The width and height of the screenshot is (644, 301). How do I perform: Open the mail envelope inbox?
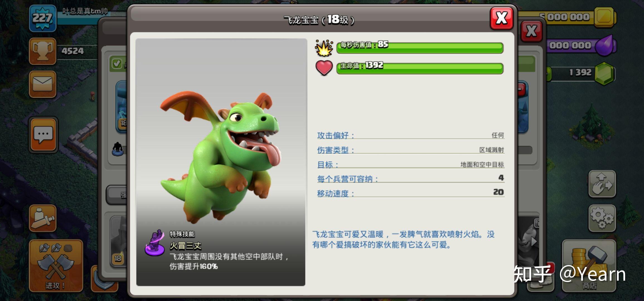pyautogui.click(x=43, y=84)
